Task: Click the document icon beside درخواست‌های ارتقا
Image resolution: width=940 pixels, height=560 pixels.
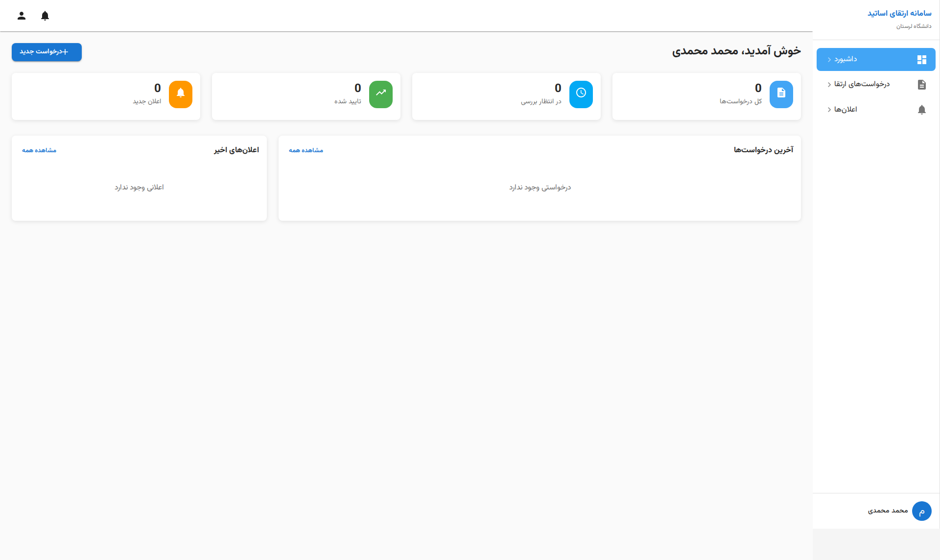Action: tap(921, 85)
